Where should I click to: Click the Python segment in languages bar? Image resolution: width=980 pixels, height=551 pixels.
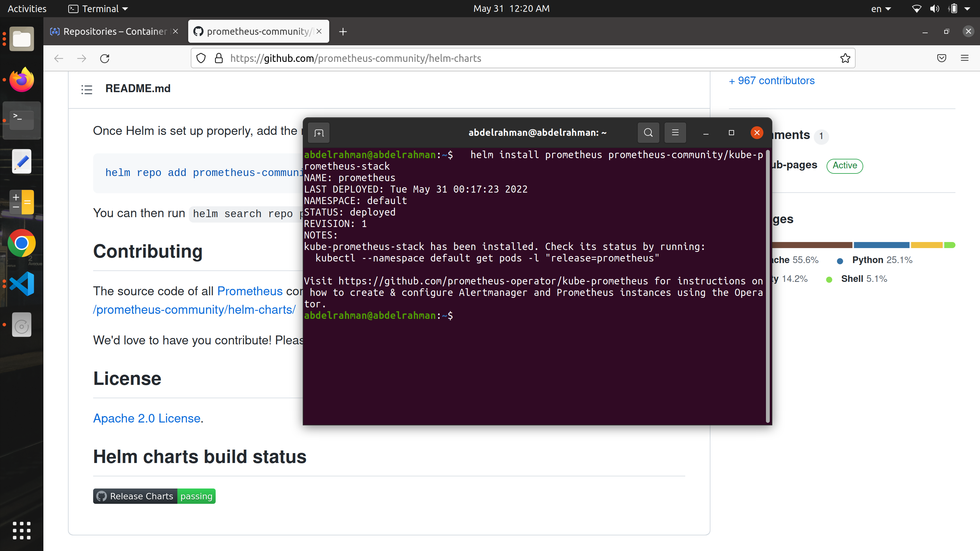[881, 245]
